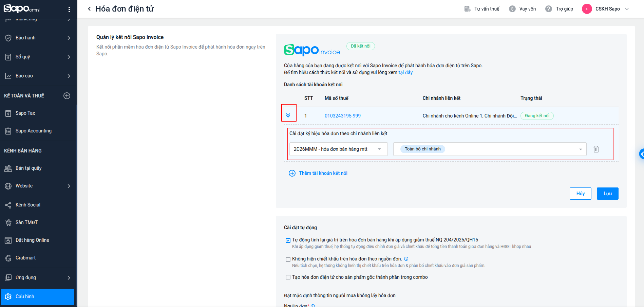The width and height of the screenshot is (644, 307).
Task: Open Sapo Accounting menu item
Action: click(x=38, y=131)
